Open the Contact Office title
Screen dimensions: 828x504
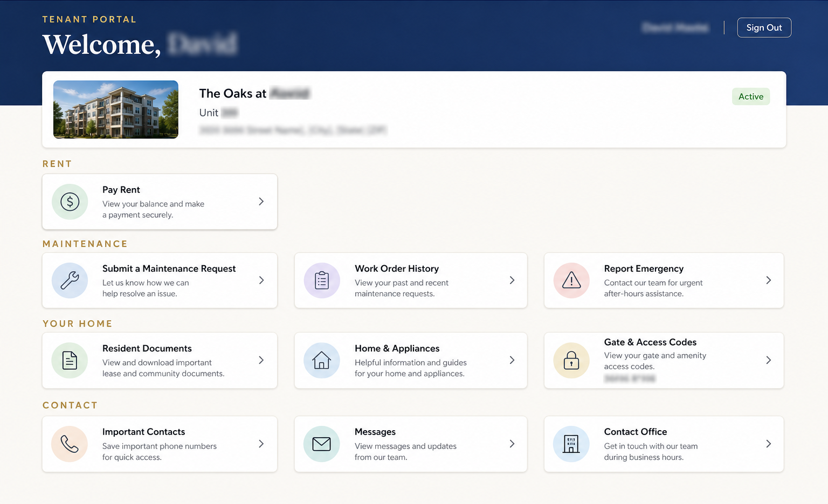tap(636, 432)
